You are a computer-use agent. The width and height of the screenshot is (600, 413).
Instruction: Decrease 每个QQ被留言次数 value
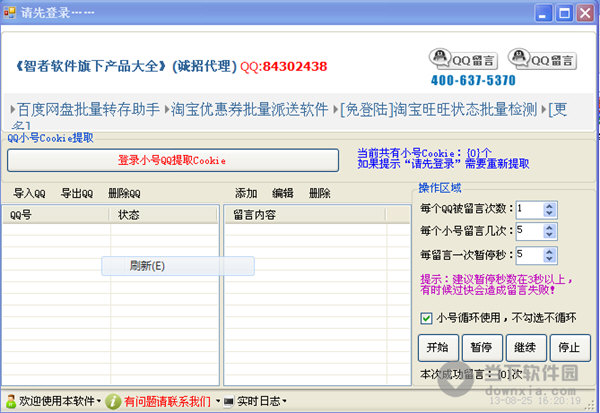coord(549,213)
